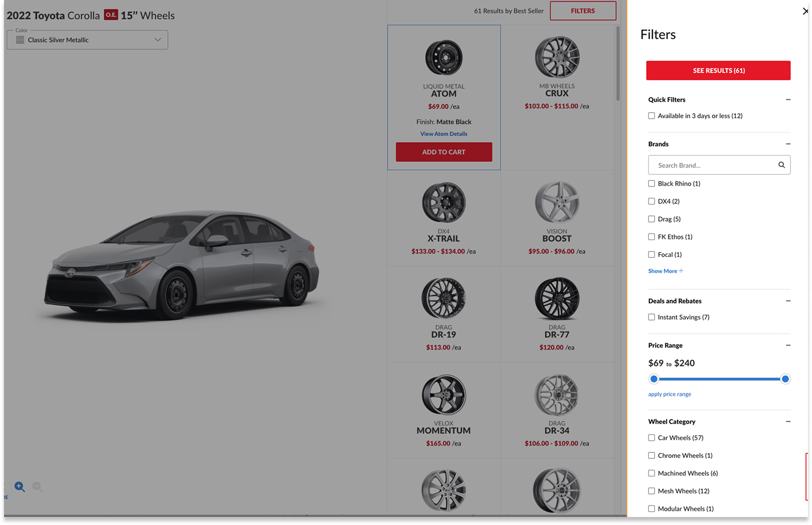Screen dimensions: 812x525
Task: Click the zoom out magnifier icon
Action: tap(37, 486)
